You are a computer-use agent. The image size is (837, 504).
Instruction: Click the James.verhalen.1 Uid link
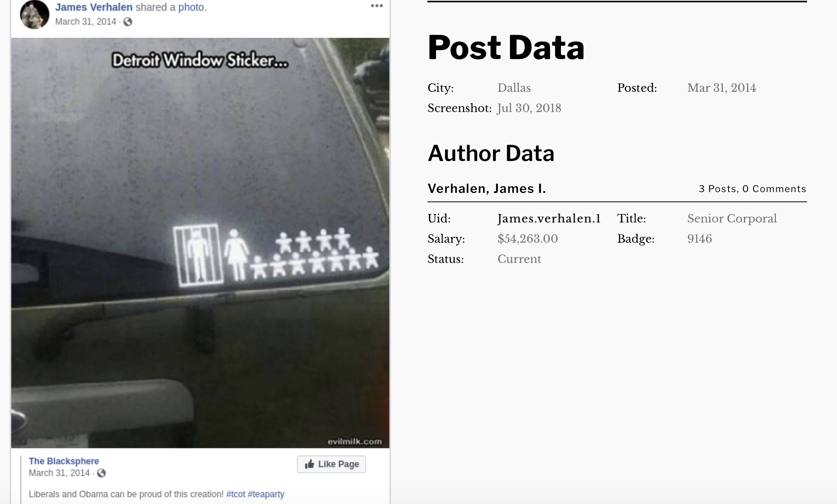tap(549, 219)
